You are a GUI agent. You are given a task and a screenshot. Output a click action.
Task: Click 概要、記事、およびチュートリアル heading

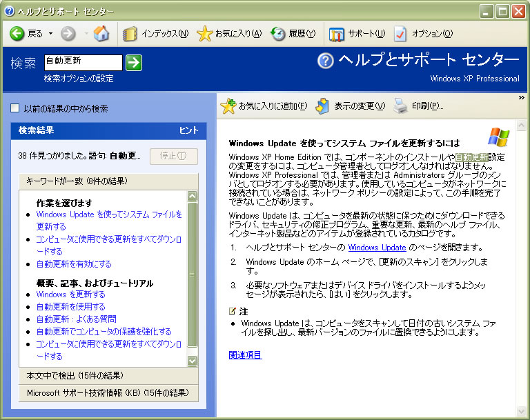(x=95, y=283)
